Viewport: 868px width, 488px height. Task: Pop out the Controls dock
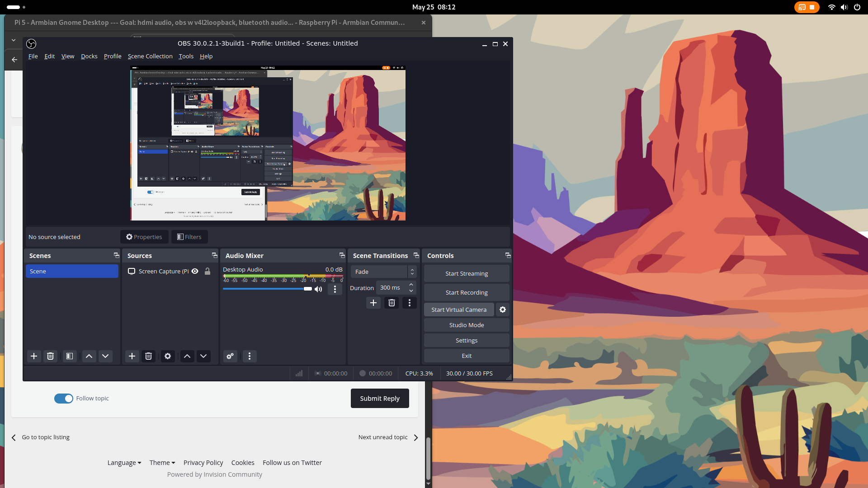tap(508, 255)
